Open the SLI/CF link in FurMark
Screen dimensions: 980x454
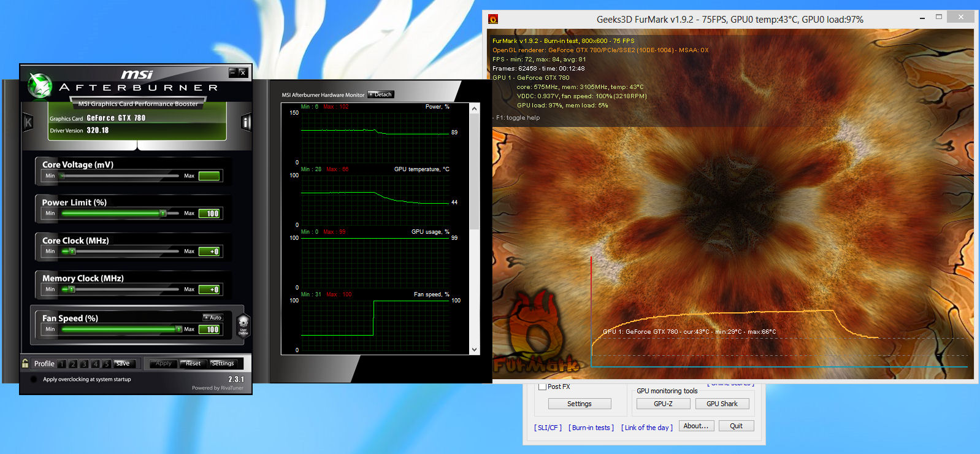click(x=548, y=428)
